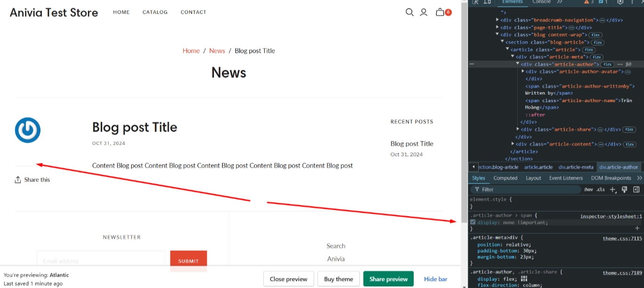This screenshot has height=288, width=644.
Task: Open the DevTools three-dot menu
Action: 632,2
